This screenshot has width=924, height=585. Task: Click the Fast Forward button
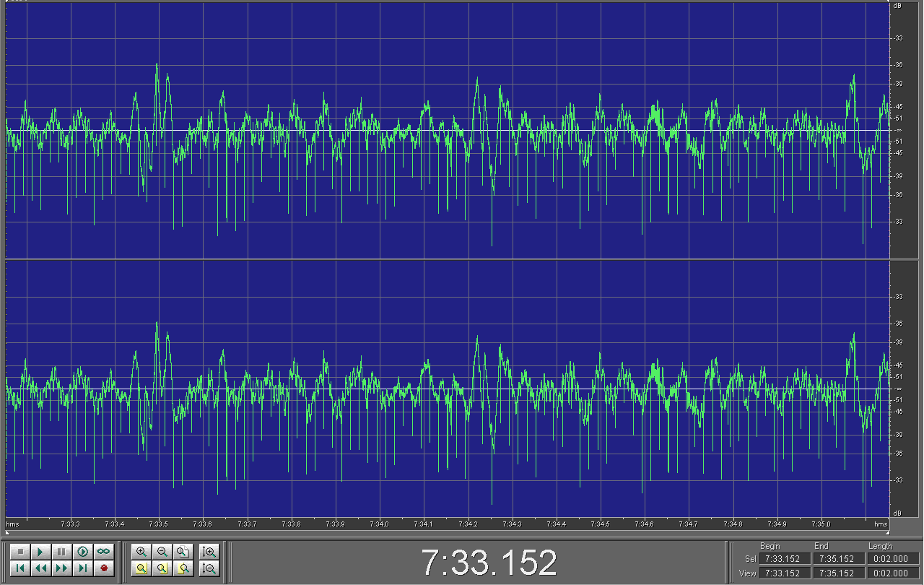[62, 568]
